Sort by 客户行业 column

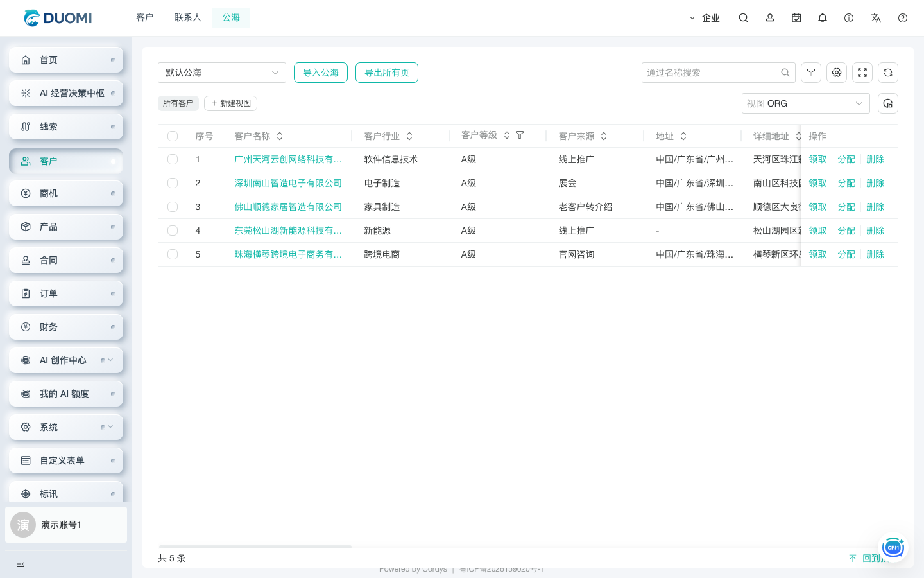click(x=409, y=136)
